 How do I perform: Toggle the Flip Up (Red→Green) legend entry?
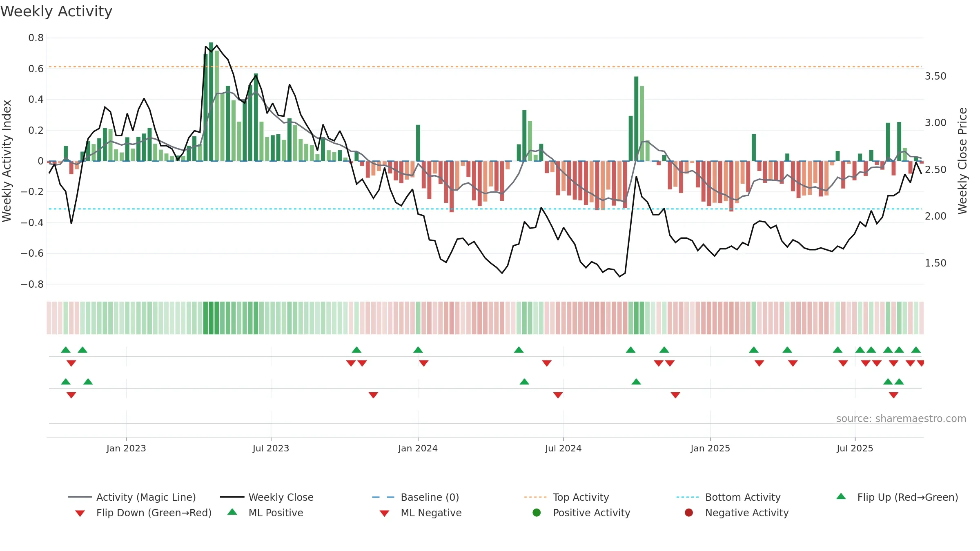pos(897,497)
